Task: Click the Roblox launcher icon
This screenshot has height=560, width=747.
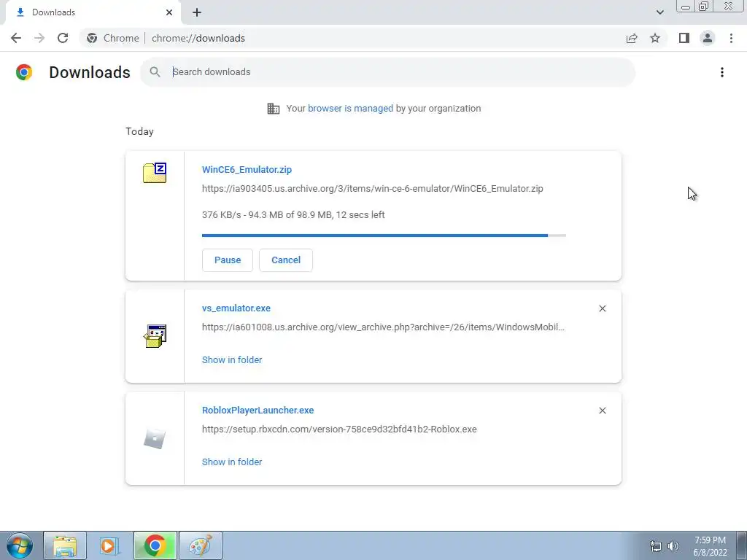Action: point(155,438)
